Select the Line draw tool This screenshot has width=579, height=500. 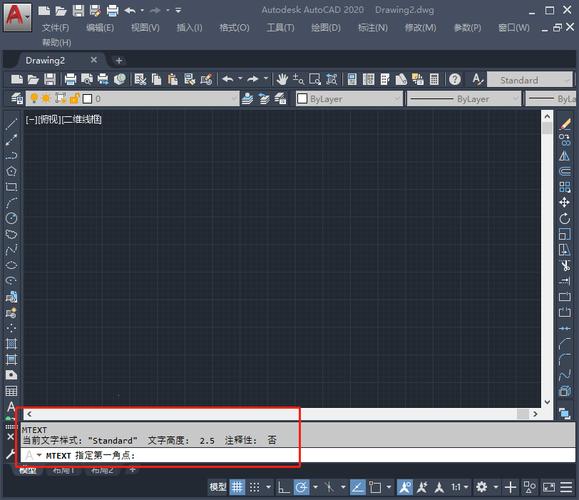[x=11, y=123]
